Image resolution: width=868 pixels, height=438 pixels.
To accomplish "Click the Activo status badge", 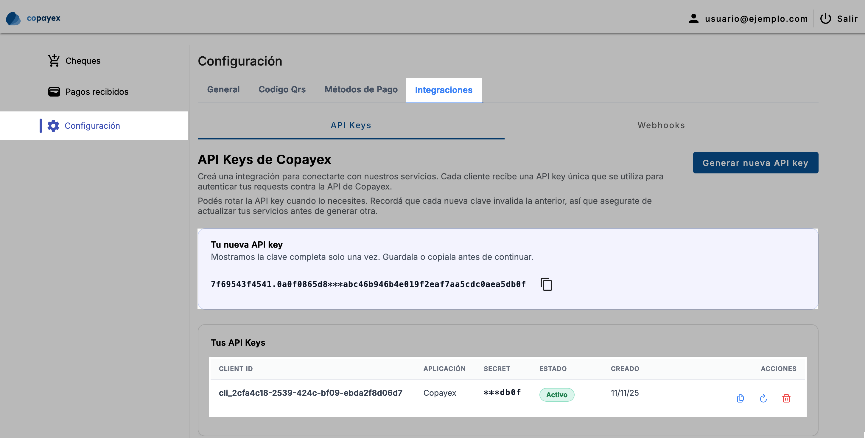I will tap(557, 394).
